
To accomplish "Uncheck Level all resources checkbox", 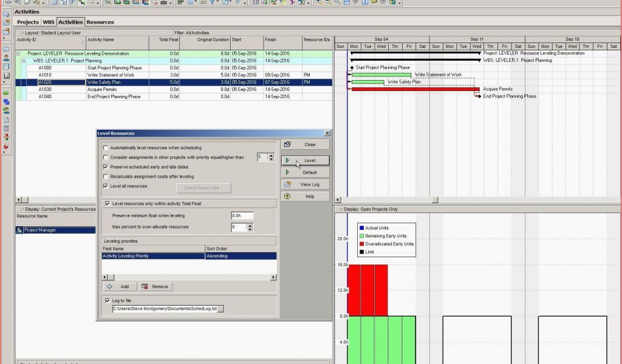I will point(106,186).
